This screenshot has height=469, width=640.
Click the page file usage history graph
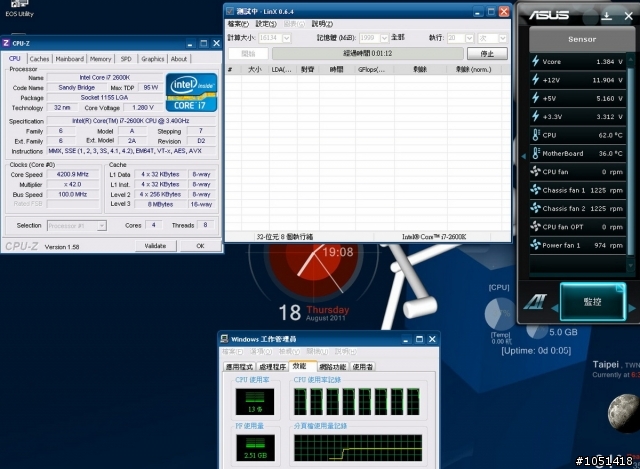(x=358, y=448)
